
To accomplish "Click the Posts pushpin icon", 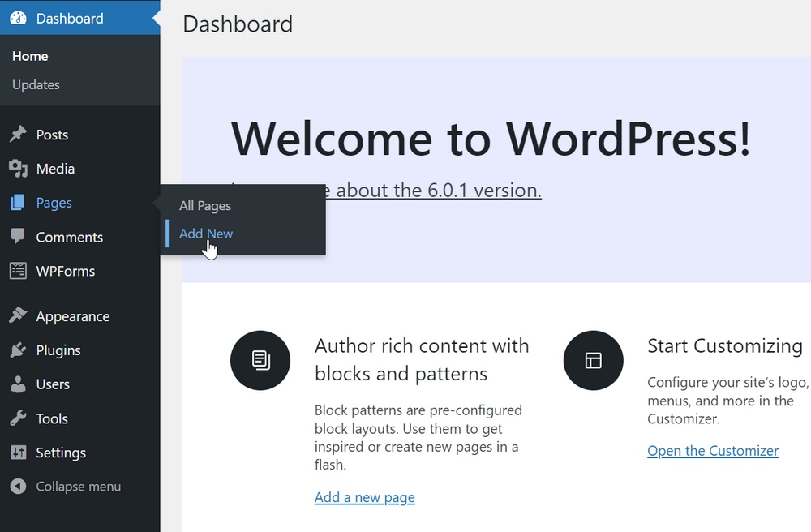I will click(x=18, y=134).
